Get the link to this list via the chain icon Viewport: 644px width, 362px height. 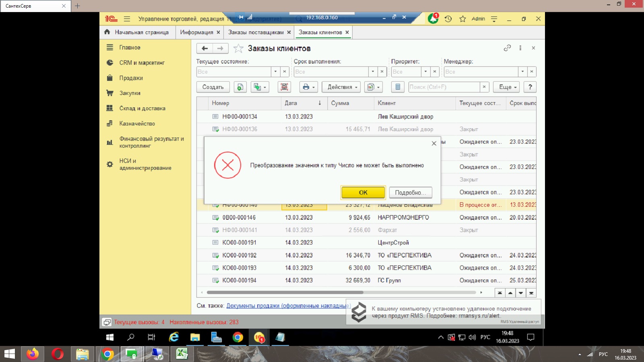507,48
